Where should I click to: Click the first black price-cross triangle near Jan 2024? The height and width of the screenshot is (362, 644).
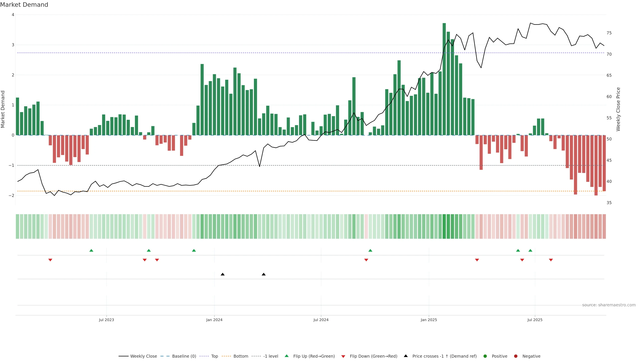[x=223, y=274]
